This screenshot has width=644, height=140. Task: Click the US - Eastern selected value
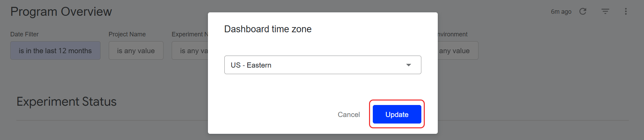(251, 65)
